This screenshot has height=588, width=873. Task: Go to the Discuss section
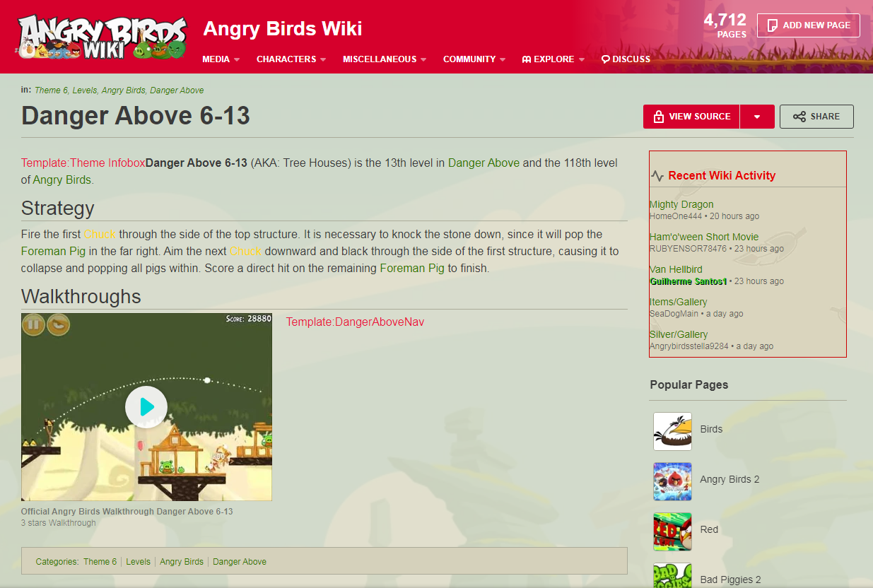click(x=626, y=59)
